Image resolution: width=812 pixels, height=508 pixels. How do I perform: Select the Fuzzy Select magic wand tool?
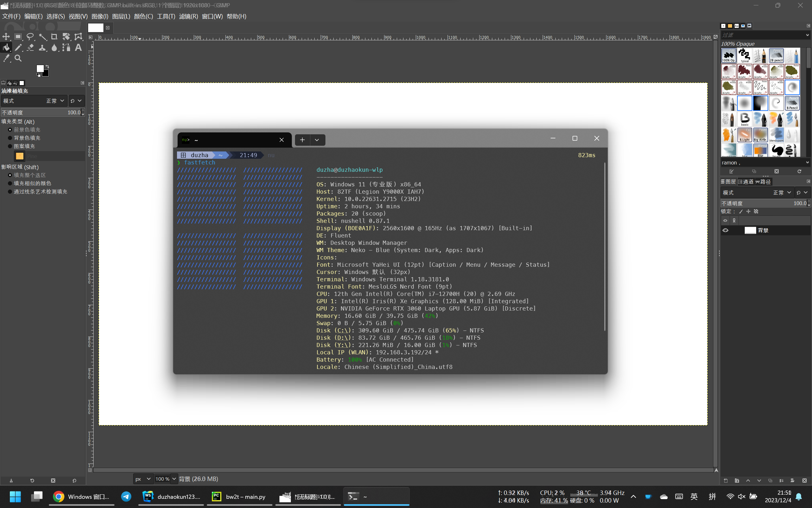[x=42, y=37]
